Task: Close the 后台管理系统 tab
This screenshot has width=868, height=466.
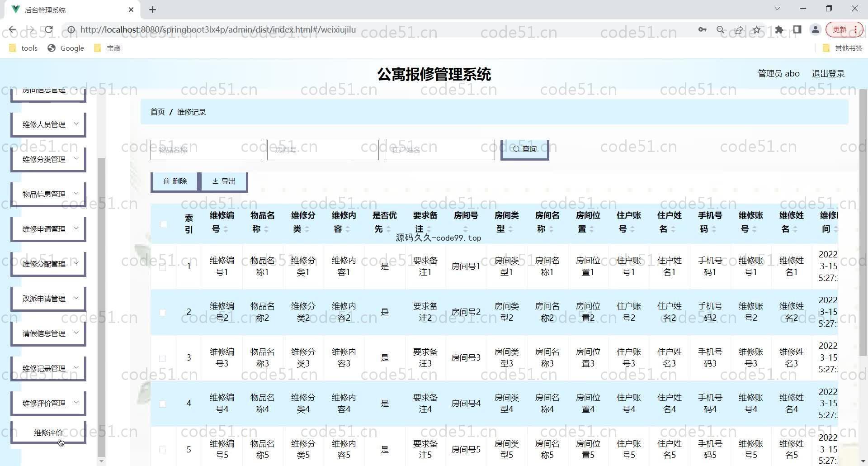Action: [131, 10]
